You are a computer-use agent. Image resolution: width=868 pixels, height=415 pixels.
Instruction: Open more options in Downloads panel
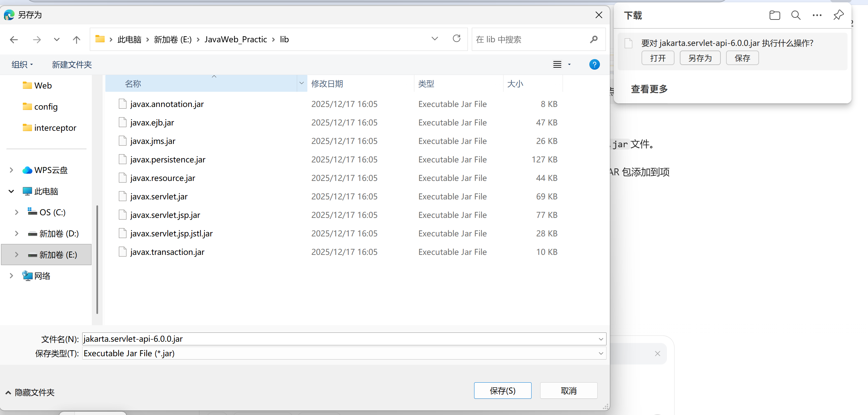pyautogui.click(x=817, y=15)
